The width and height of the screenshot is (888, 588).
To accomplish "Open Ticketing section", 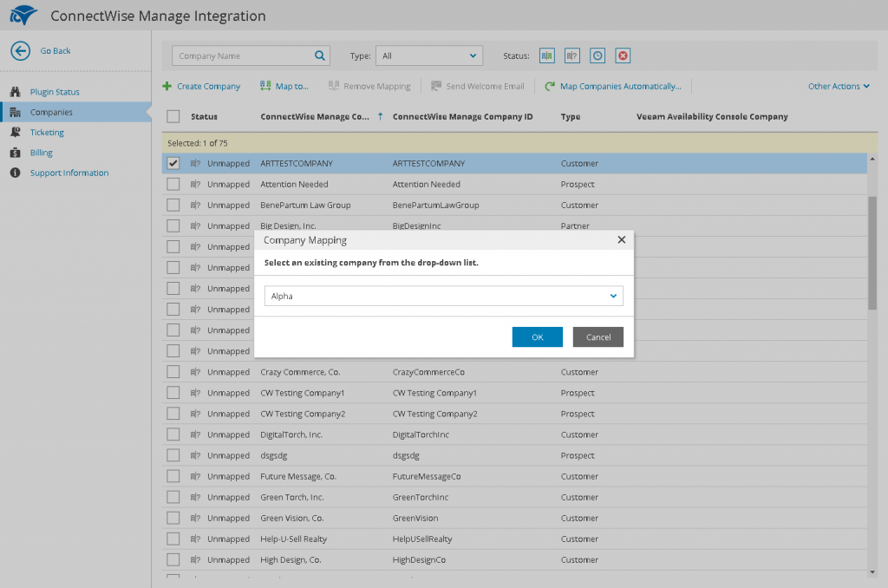I will point(47,132).
